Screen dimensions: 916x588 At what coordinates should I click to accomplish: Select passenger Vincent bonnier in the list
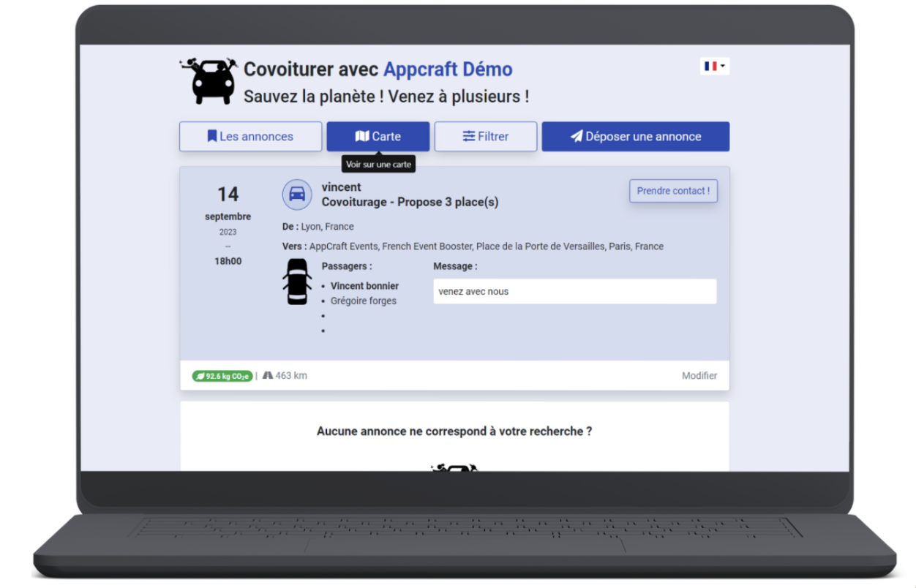(364, 286)
